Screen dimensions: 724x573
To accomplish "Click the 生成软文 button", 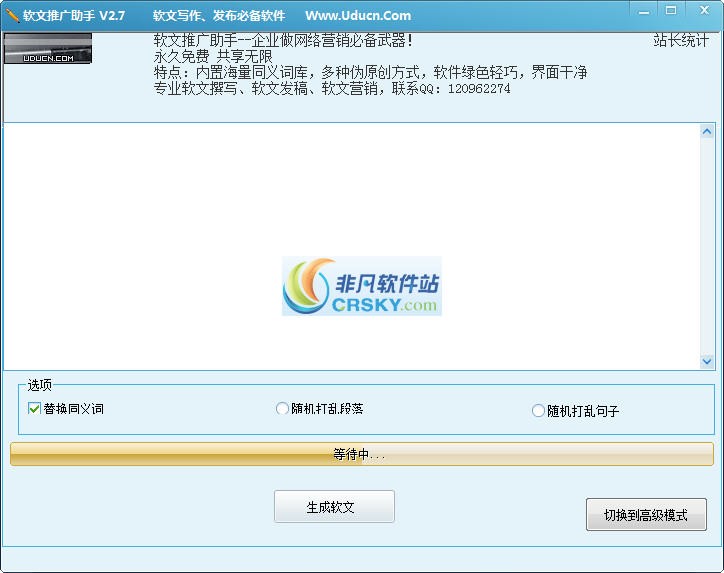I will coord(334,507).
